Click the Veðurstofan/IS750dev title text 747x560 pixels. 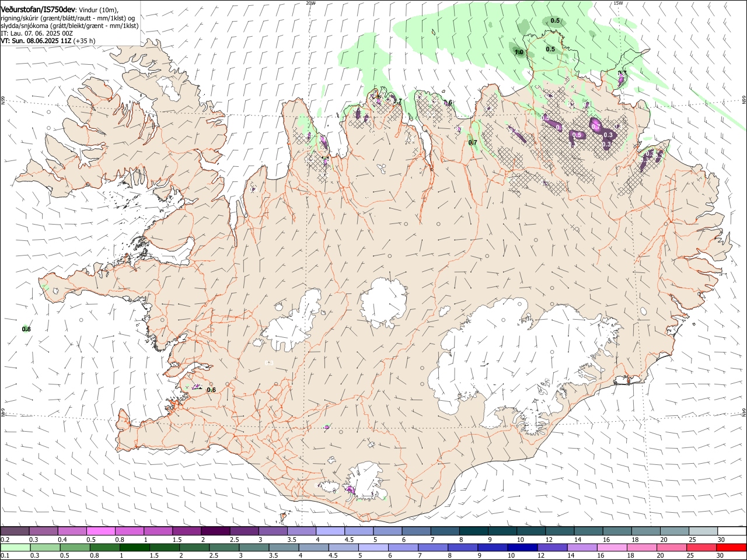38,10
